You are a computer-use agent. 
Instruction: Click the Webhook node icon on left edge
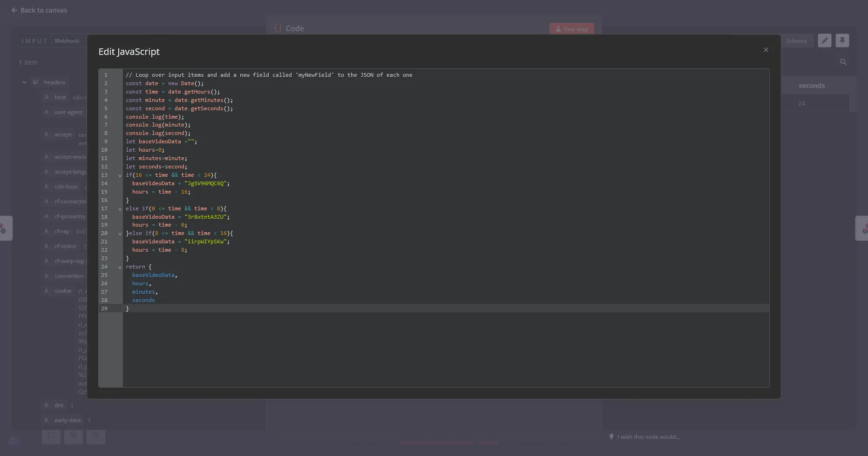(4, 228)
